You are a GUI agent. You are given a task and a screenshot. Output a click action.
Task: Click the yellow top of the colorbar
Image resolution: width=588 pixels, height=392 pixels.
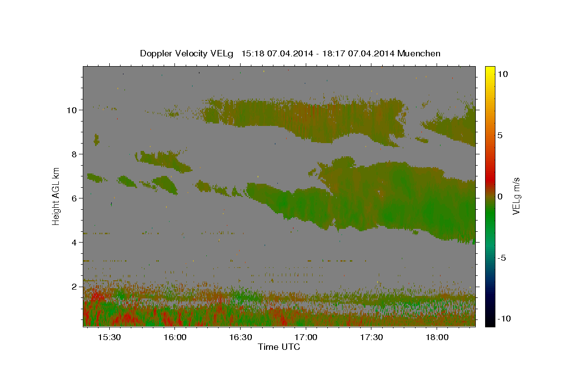[x=490, y=71]
